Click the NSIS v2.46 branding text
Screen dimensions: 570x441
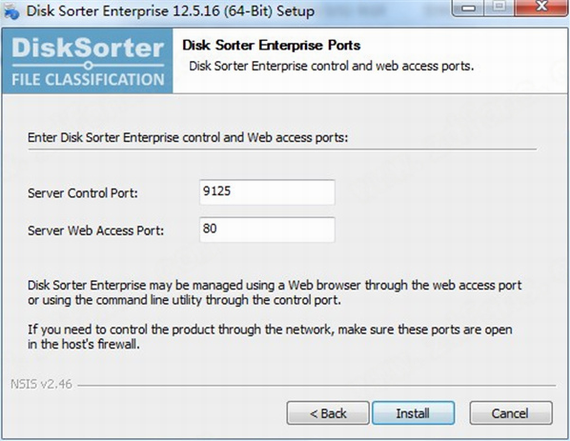click(x=41, y=384)
